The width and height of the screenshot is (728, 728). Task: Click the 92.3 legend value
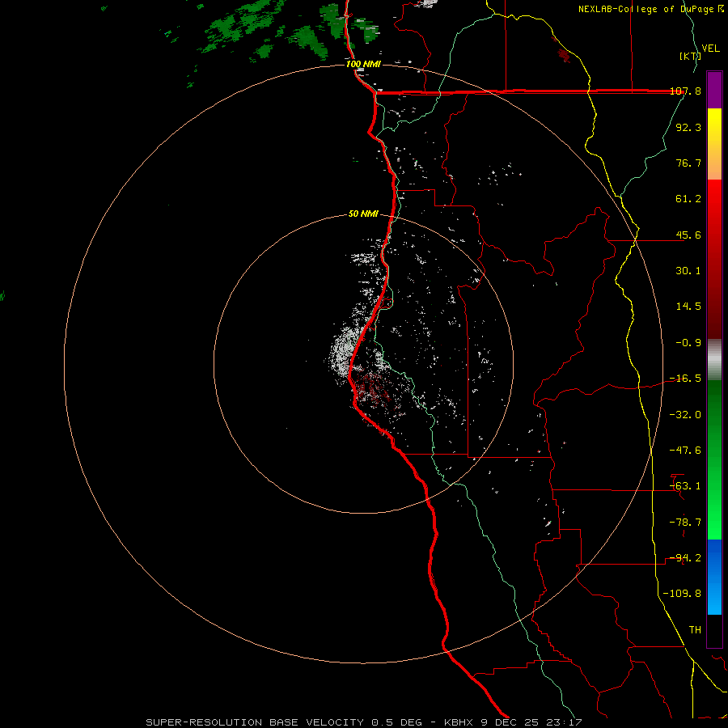[x=688, y=127]
